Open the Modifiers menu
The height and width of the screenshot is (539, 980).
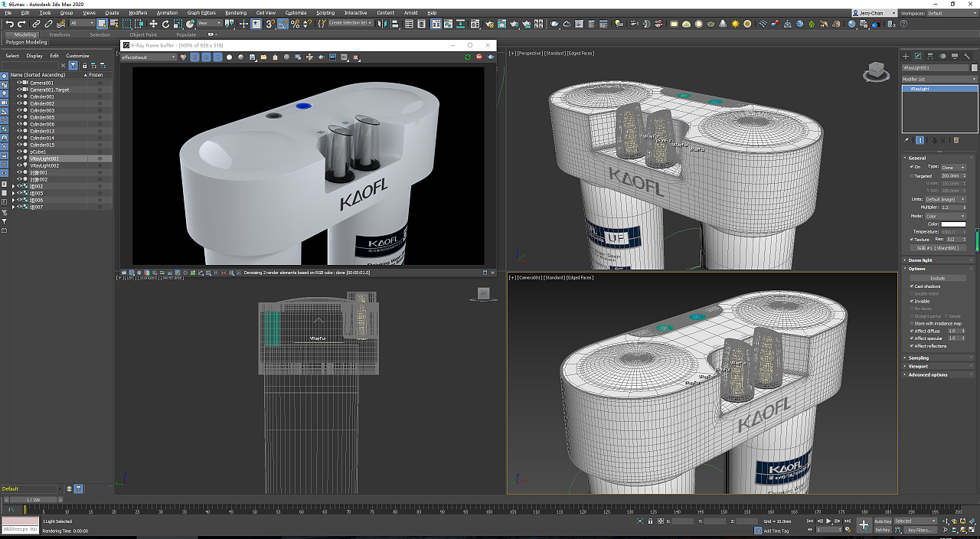[x=138, y=13]
